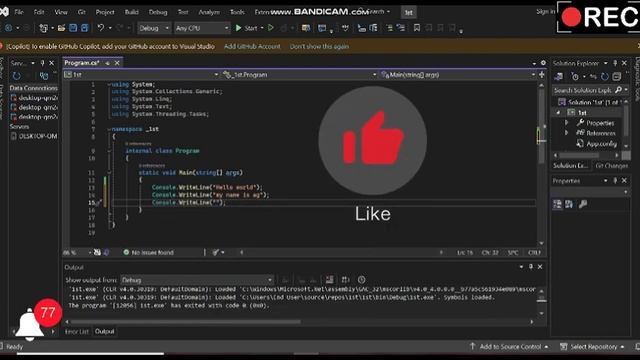Screen dimensions: 640x360
Task: Open the File menu
Action: click(19, 12)
